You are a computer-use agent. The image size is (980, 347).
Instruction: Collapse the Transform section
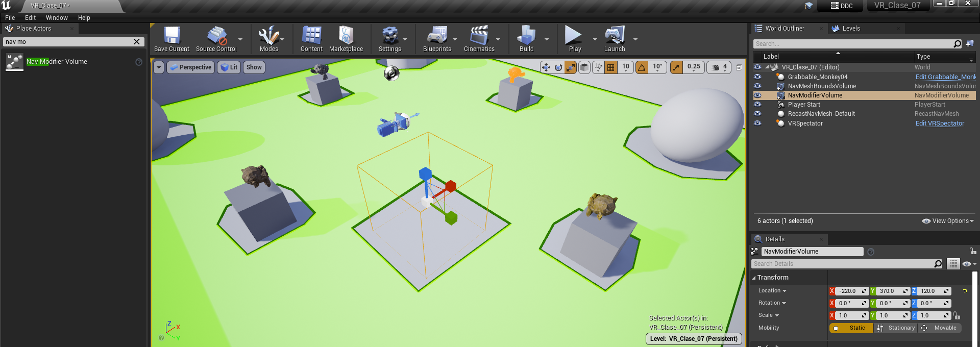click(x=754, y=278)
